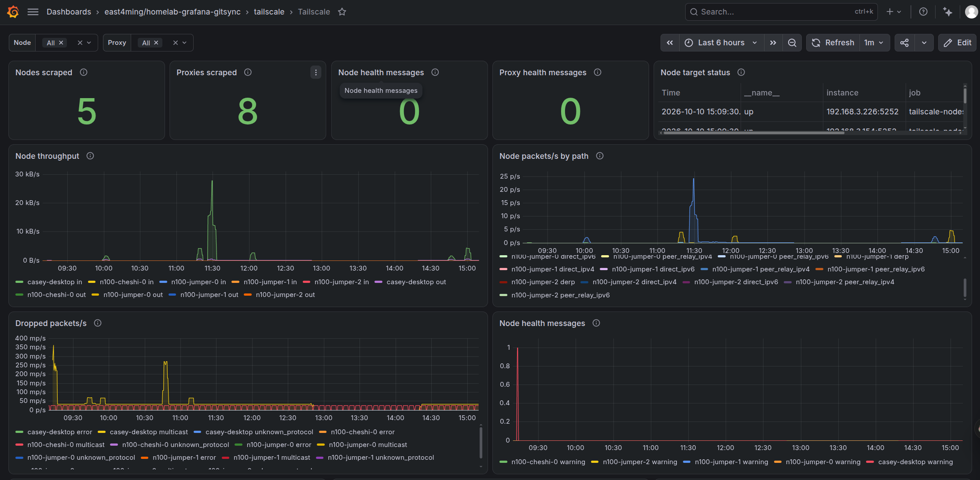Image resolution: width=980 pixels, height=480 pixels.
Task: Open the Grafana home logo
Action: (x=13, y=12)
